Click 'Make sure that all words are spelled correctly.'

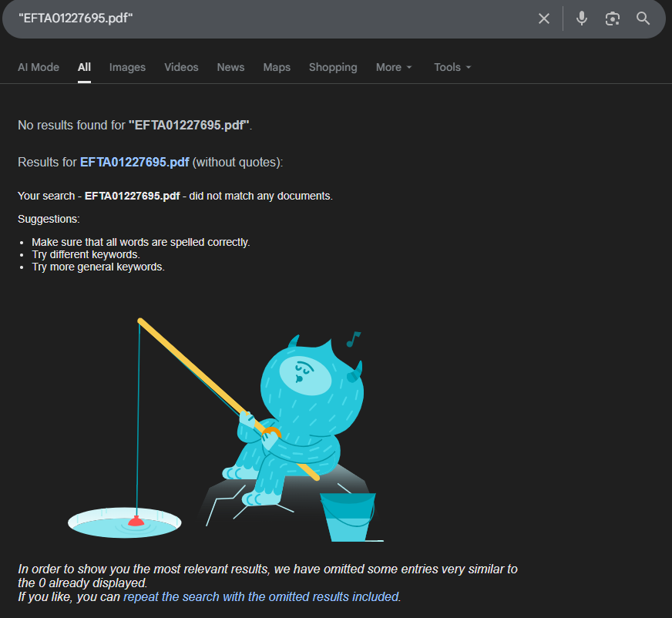140,242
